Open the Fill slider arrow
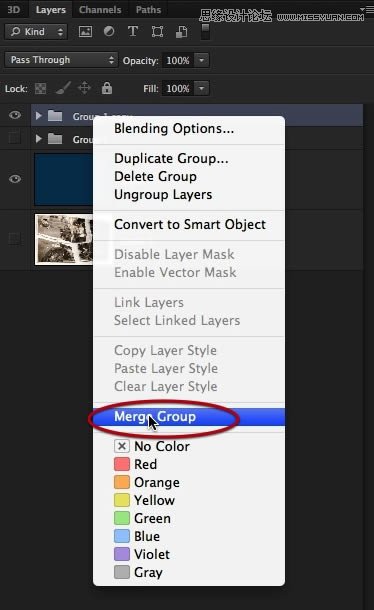 [201, 88]
